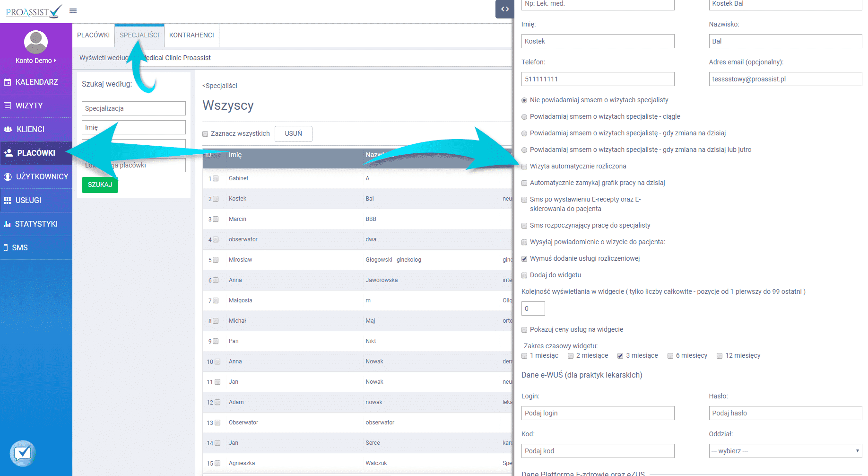868x476 pixels.
Task: Toggle the side panel with the code arrows icon
Action: (x=505, y=9)
